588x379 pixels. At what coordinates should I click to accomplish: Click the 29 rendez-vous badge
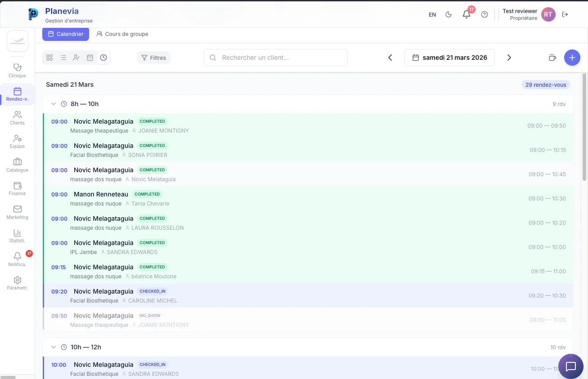pyautogui.click(x=546, y=85)
